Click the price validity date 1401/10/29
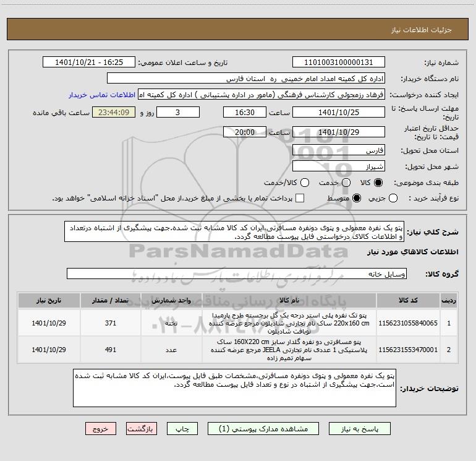The image size is (476, 461). tap(339, 132)
